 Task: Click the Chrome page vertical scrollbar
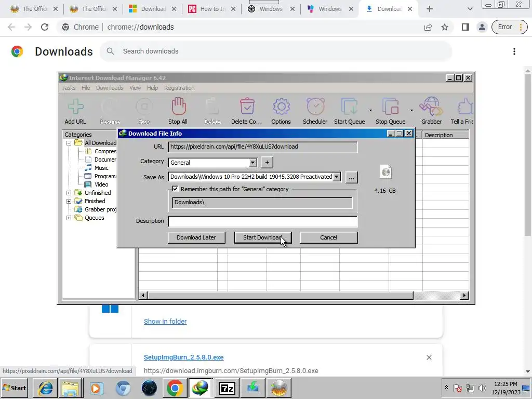528,155
